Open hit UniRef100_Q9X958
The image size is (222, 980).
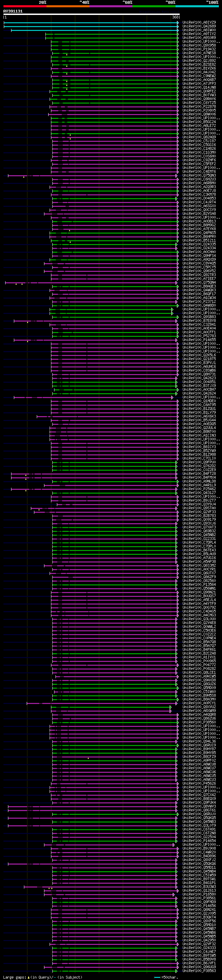(199, 45)
